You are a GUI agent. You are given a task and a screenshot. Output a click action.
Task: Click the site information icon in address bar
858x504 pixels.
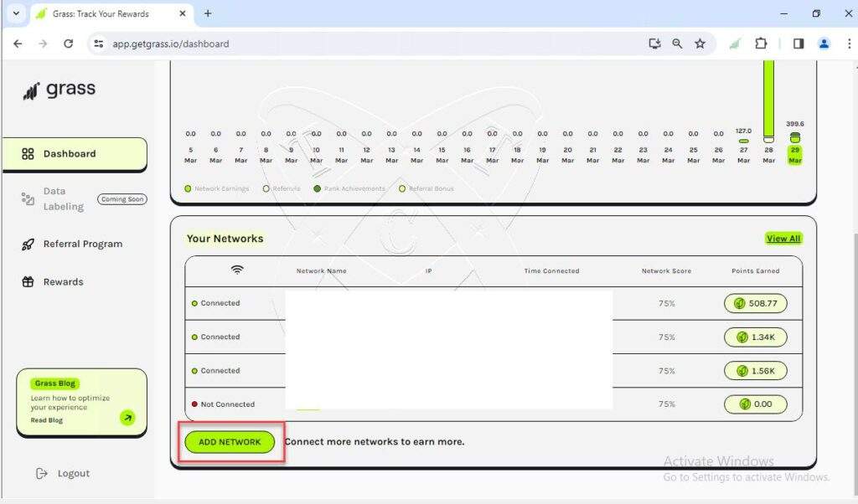coord(99,44)
